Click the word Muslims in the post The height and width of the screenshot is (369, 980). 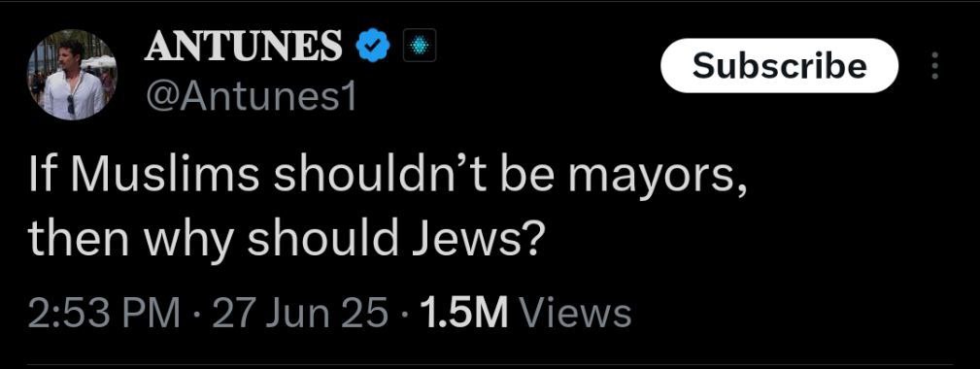coord(166,178)
